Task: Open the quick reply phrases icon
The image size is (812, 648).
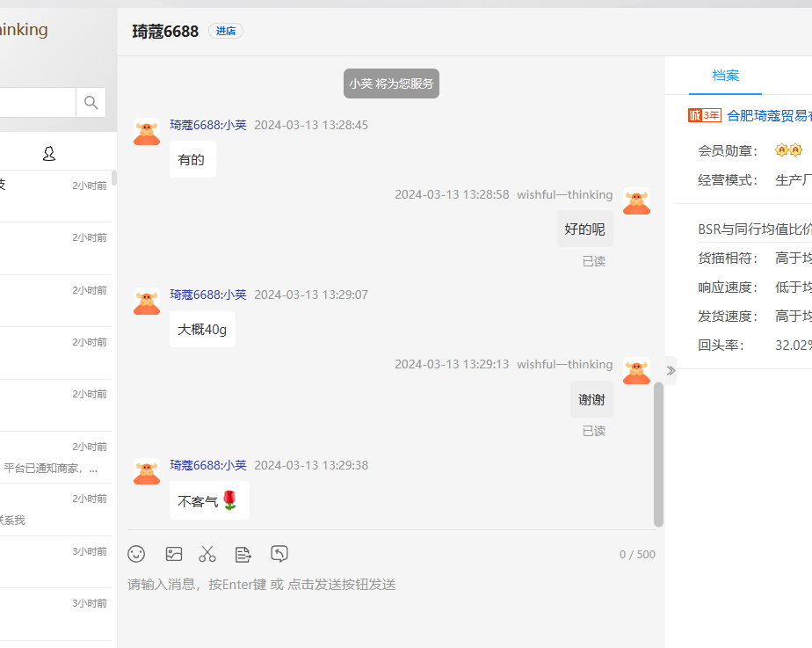Action: (x=243, y=554)
